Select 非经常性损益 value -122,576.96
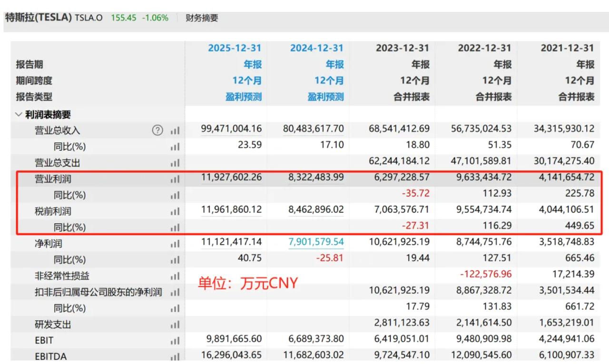The image size is (609, 364). tap(486, 274)
